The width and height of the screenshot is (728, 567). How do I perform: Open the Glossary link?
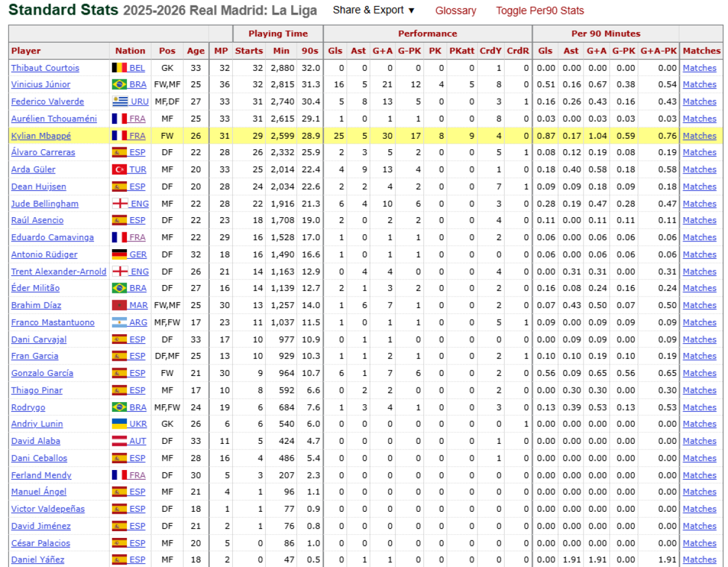tap(456, 10)
